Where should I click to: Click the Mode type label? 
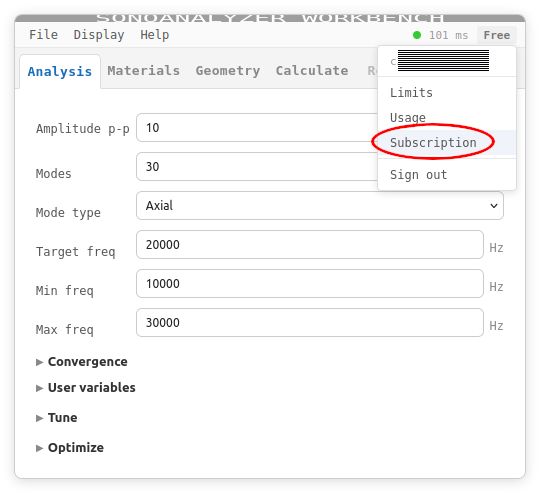coord(68,213)
